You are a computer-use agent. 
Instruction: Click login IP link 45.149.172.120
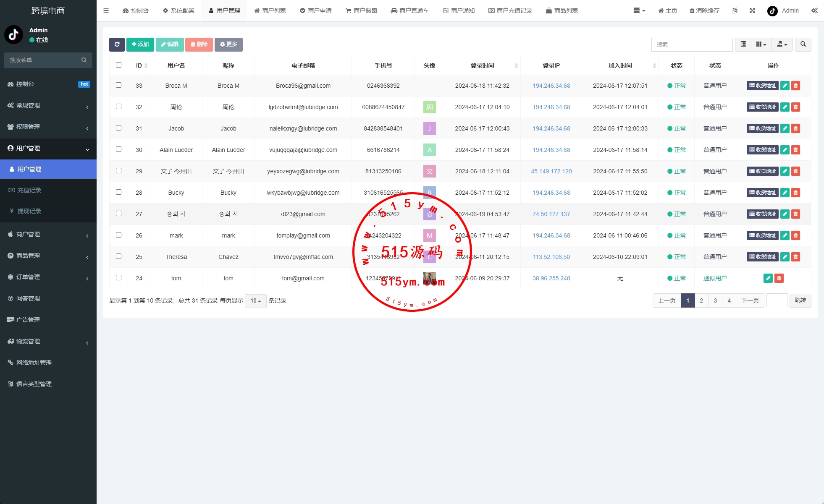point(551,171)
